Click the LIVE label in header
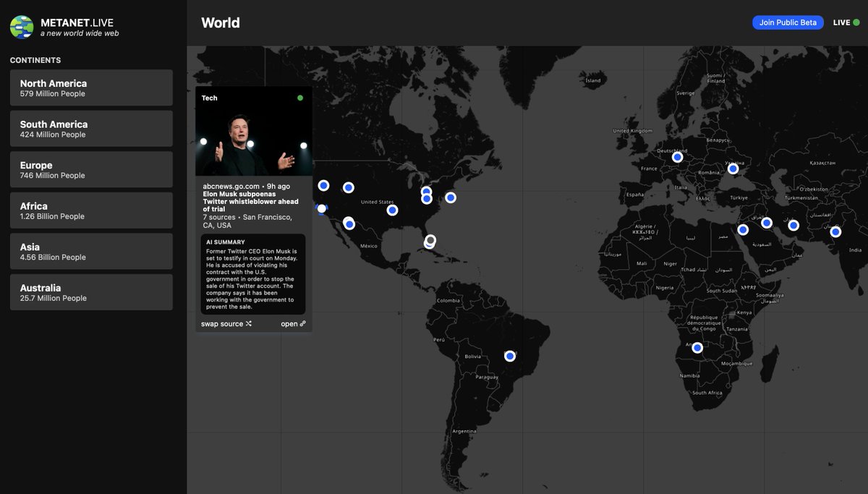Screen dimensions: 868x494 (x=841, y=22)
